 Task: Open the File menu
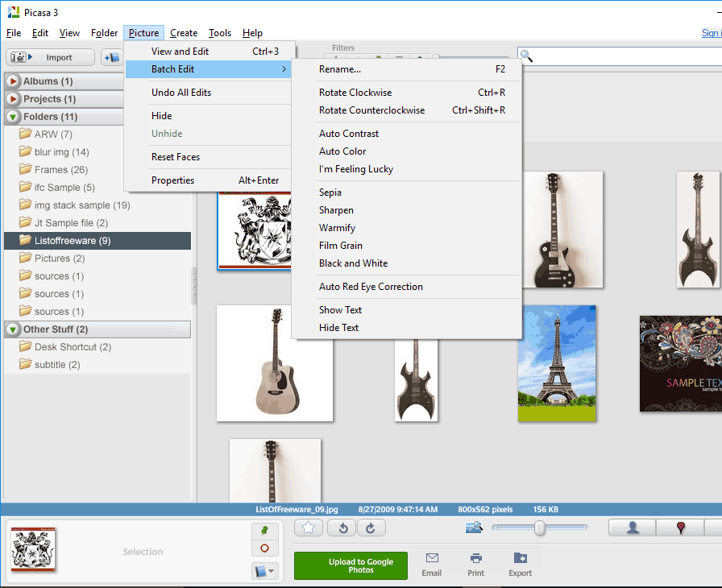(14, 33)
